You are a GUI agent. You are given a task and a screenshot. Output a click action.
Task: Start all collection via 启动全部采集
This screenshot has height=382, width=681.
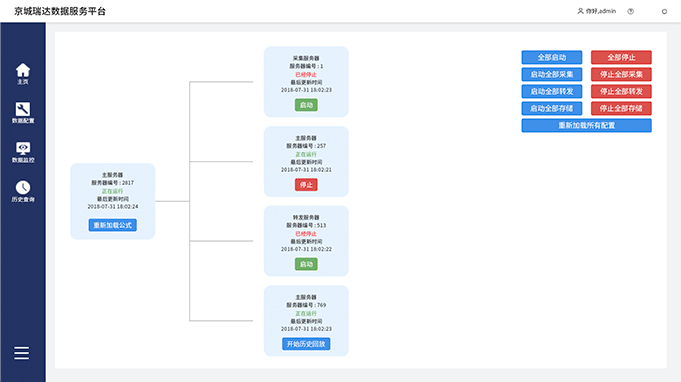pos(552,74)
